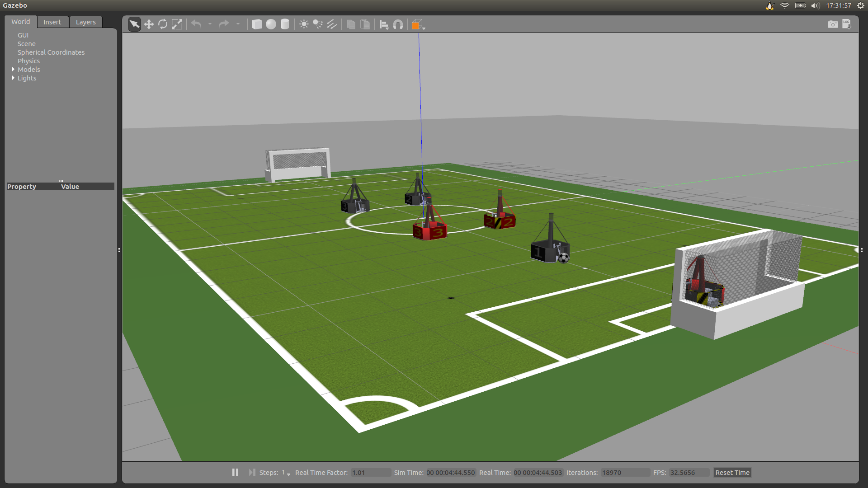
Task: Insert a sphere shape
Action: click(x=271, y=24)
